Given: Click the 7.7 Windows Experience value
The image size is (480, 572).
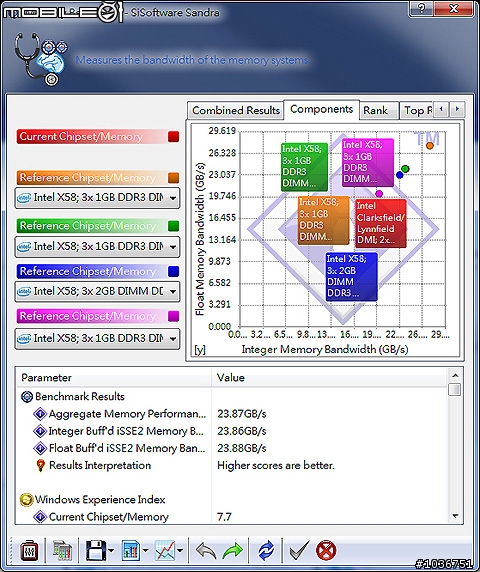Looking at the screenshot, I should click(224, 517).
